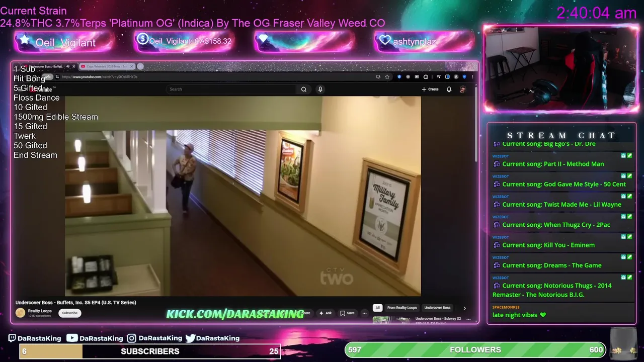Open the site information icon beside URL
Image resolution: width=644 pixels, height=362 pixels.
[57, 77]
